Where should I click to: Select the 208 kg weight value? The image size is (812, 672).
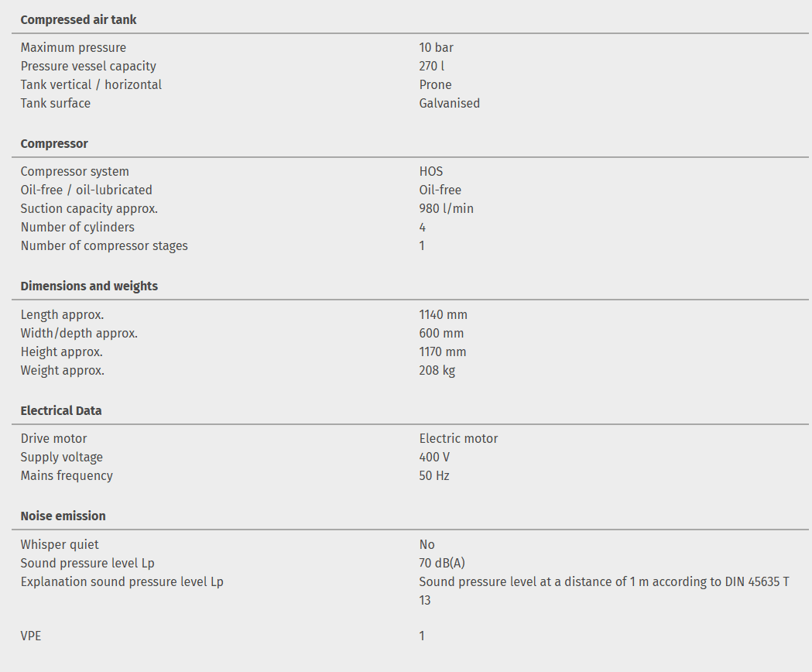[x=437, y=371]
